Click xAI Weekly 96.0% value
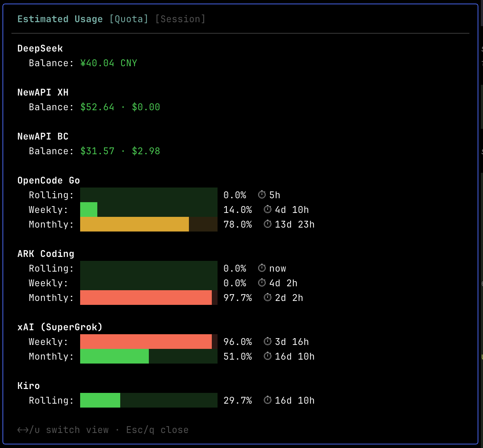The image size is (483, 448). click(x=238, y=342)
